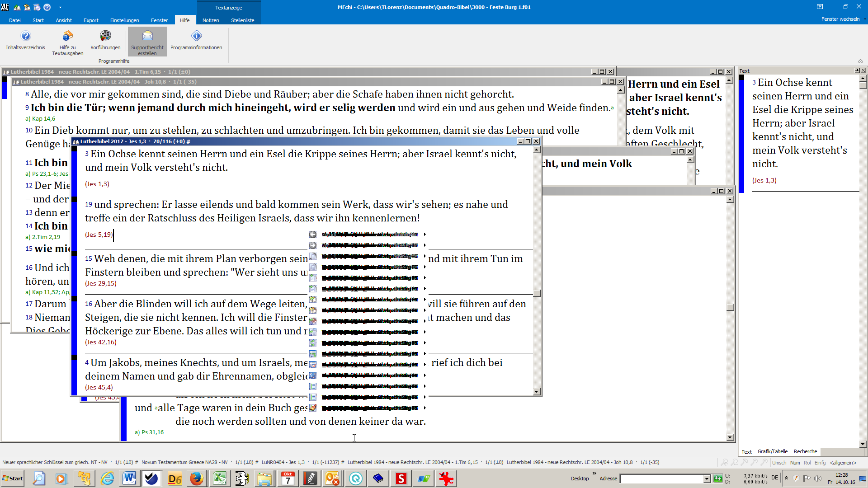868x488 pixels.
Task: Open Programminformationen info icon
Action: [x=196, y=36]
